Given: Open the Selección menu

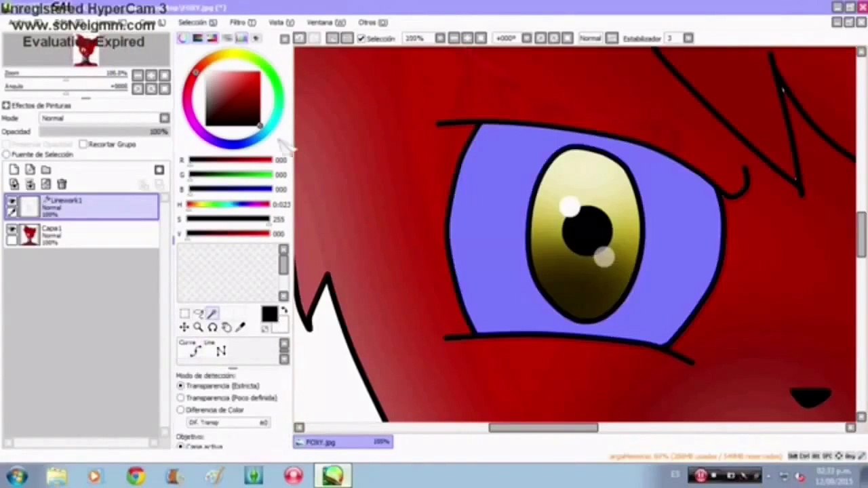Looking at the screenshot, I should point(197,23).
